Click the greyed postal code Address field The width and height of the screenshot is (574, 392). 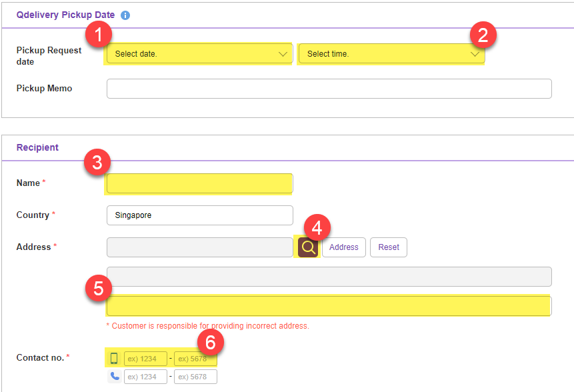point(200,247)
